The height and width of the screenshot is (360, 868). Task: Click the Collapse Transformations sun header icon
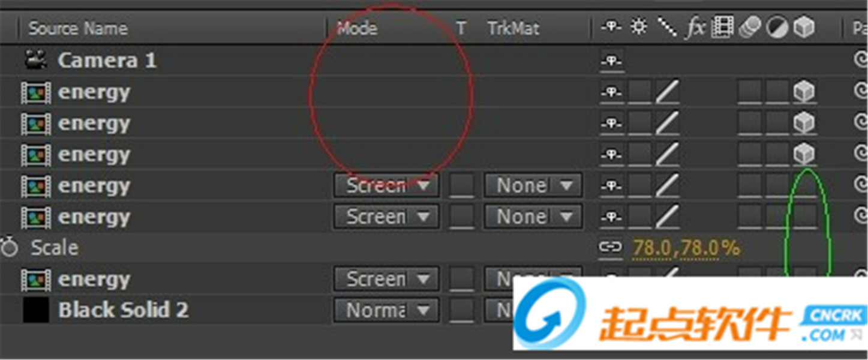(x=639, y=27)
